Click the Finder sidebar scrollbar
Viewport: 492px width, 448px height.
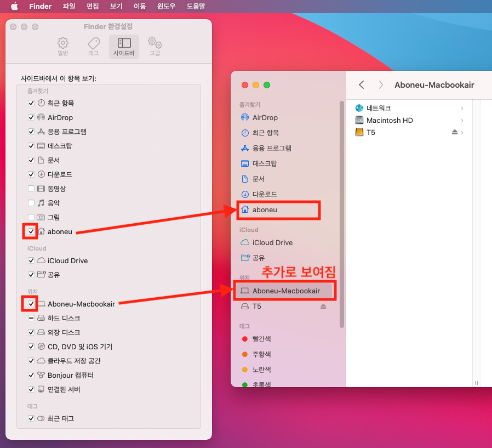342,214
